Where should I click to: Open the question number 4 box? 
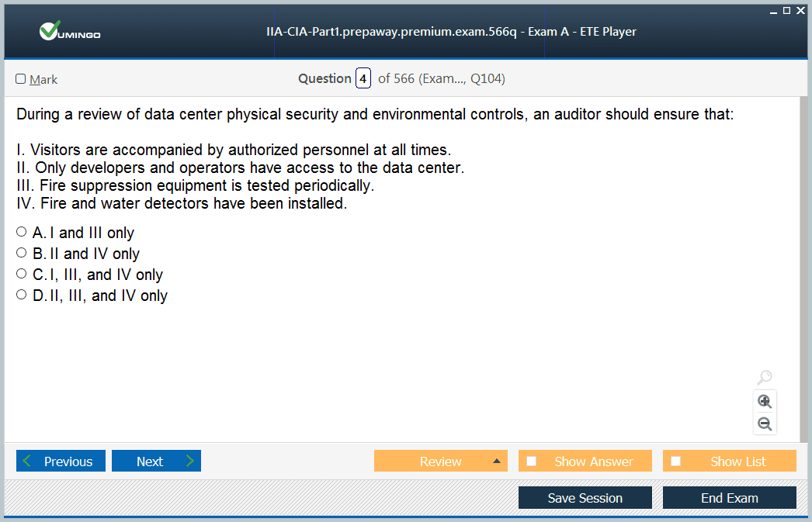pos(363,78)
